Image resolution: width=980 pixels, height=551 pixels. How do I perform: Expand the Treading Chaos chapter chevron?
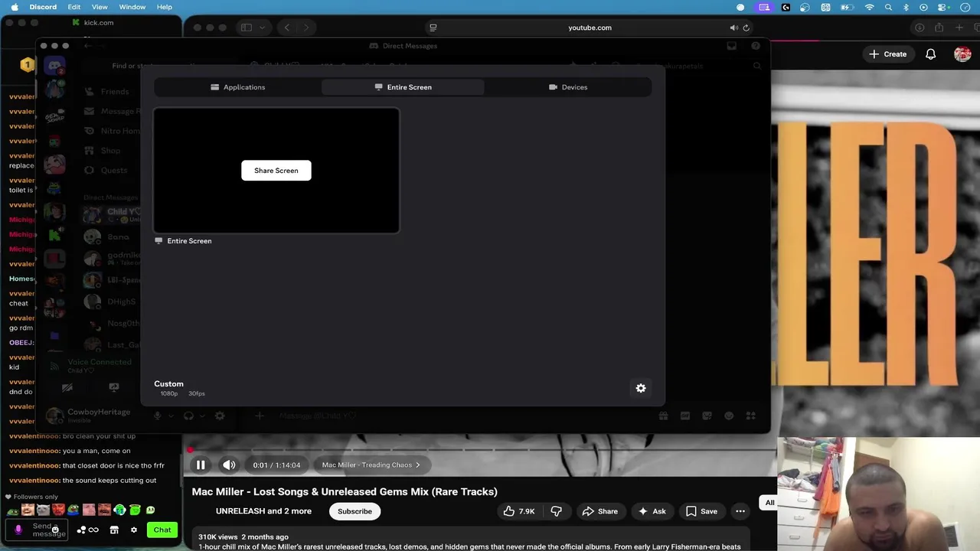417,465
